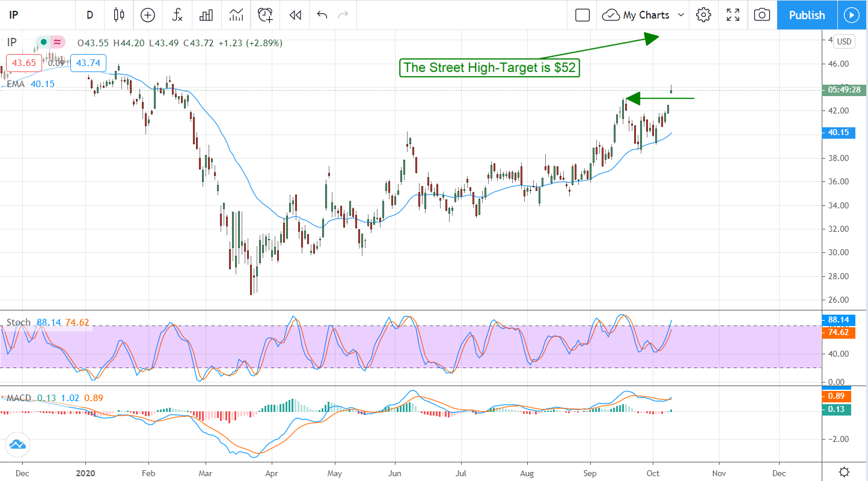Open the D time interval dropdown
The width and height of the screenshot is (868, 481).
(90, 15)
